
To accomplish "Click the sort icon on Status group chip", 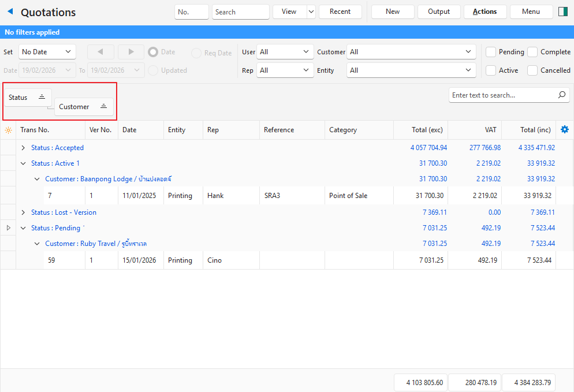I will coord(42,98).
